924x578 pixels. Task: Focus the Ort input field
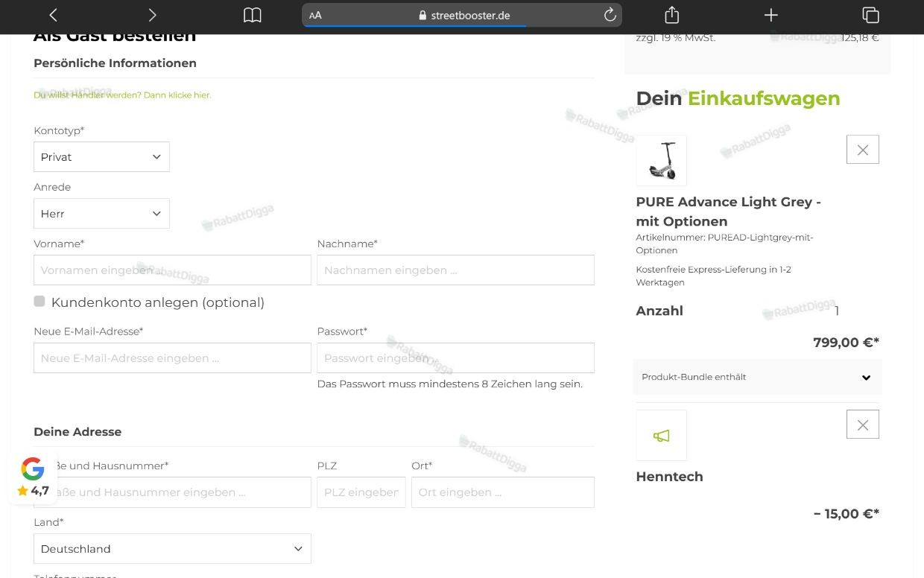[503, 492]
